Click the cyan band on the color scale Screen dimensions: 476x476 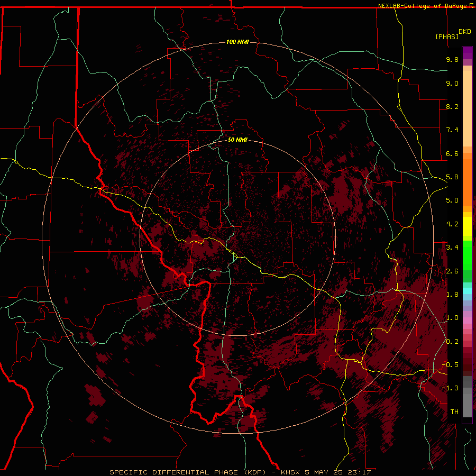tap(467, 290)
